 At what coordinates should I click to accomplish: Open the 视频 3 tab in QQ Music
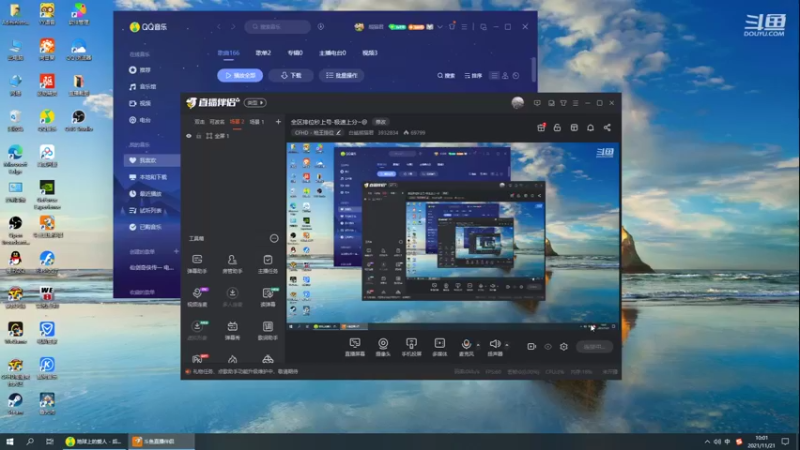(x=370, y=53)
